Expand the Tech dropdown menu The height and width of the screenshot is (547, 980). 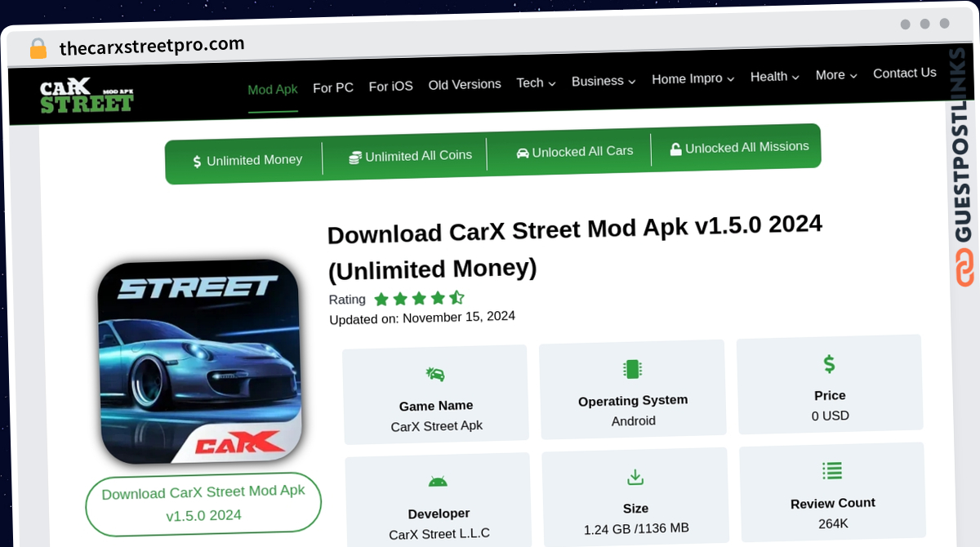536,82
